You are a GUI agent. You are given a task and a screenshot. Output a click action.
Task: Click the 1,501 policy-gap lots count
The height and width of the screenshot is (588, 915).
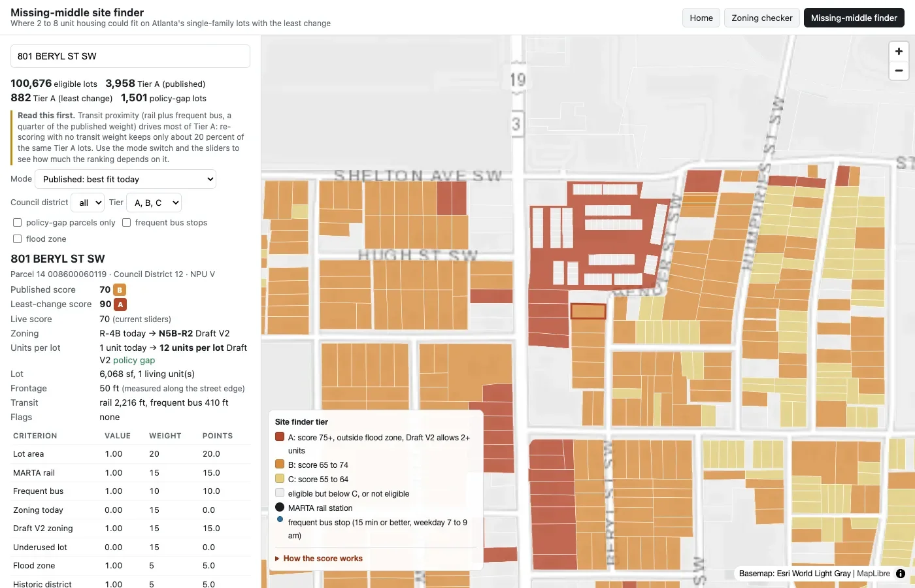click(163, 98)
